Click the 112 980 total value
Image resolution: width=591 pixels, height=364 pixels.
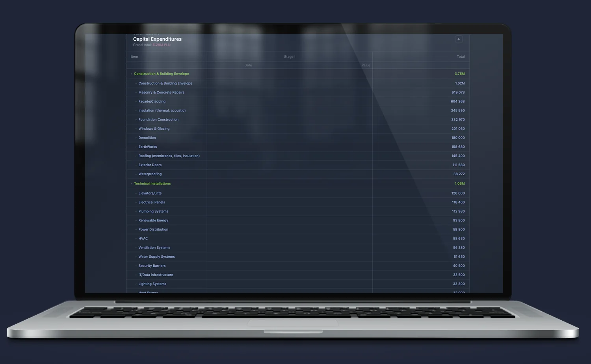point(458,212)
